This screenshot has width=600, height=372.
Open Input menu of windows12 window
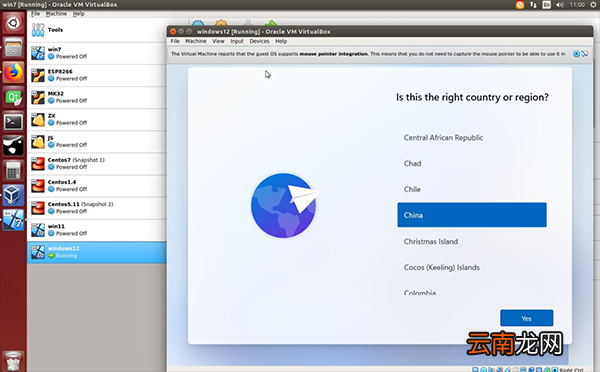[x=237, y=41]
